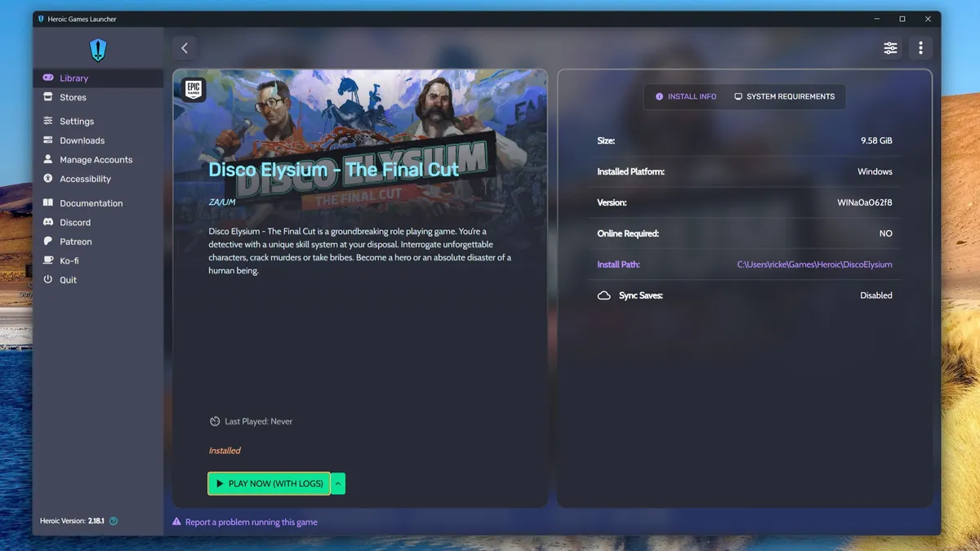Click the Stores shop icon
The width and height of the screenshot is (980, 551).
pos(47,97)
